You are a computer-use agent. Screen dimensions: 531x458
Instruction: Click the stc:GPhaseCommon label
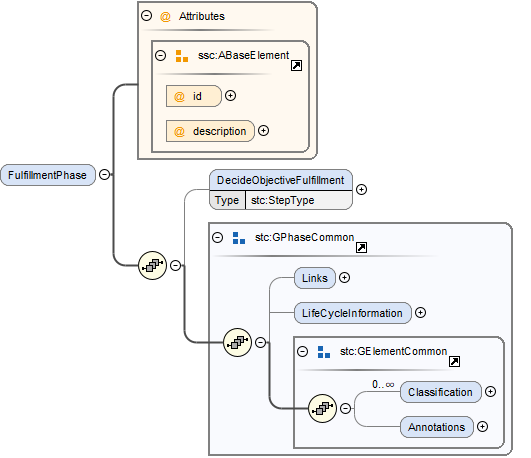[304, 237]
